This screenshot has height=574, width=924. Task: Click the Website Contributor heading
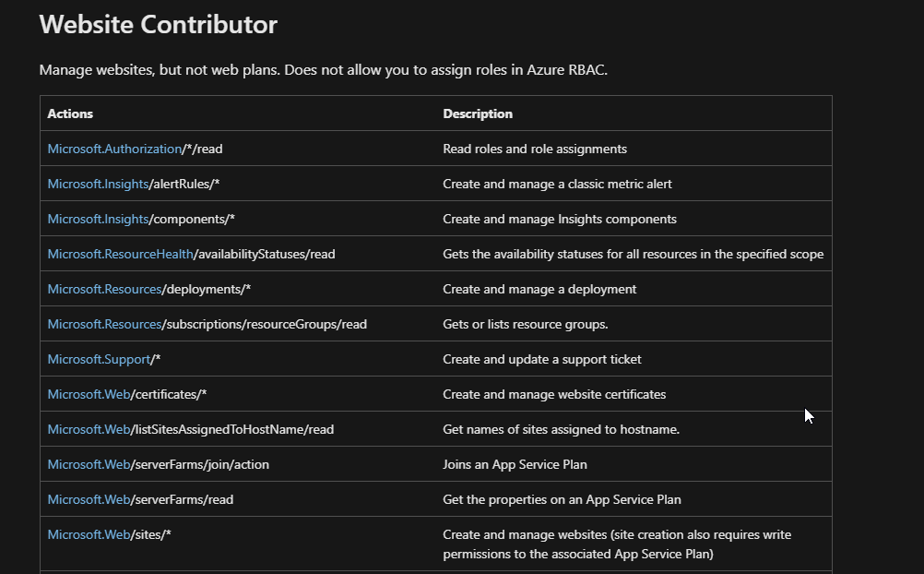pyautogui.click(x=158, y=25)
